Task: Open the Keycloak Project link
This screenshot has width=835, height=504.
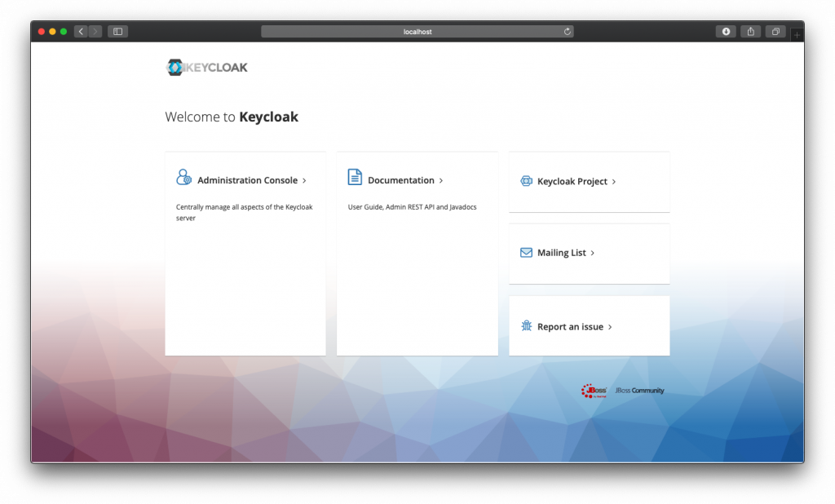Action: [x=572, y=182]
